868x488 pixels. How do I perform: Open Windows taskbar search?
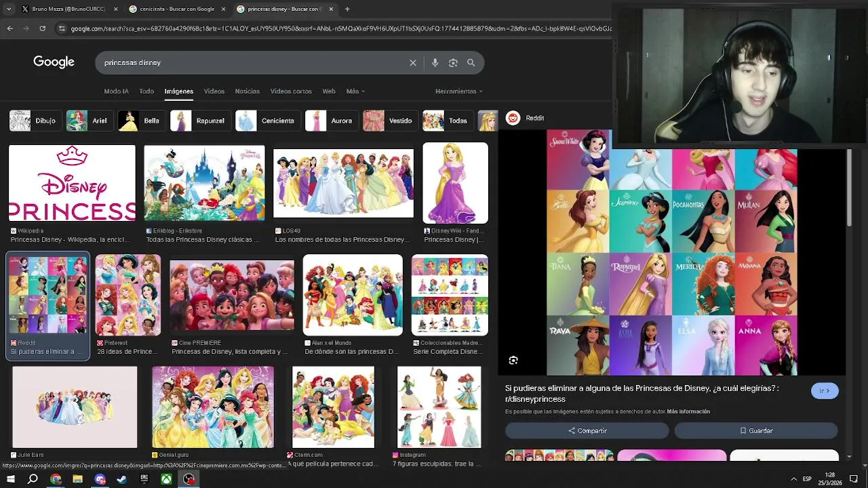(x=33, y=479)
